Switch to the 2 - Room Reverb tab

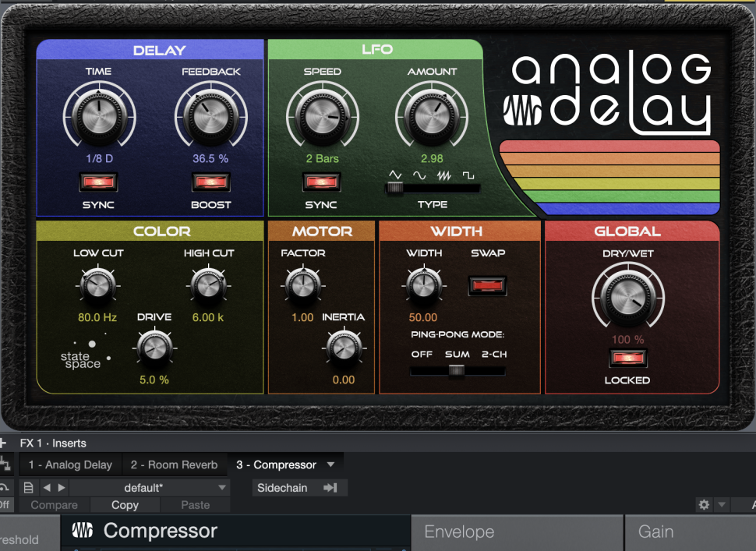click(x=174, y=464)
